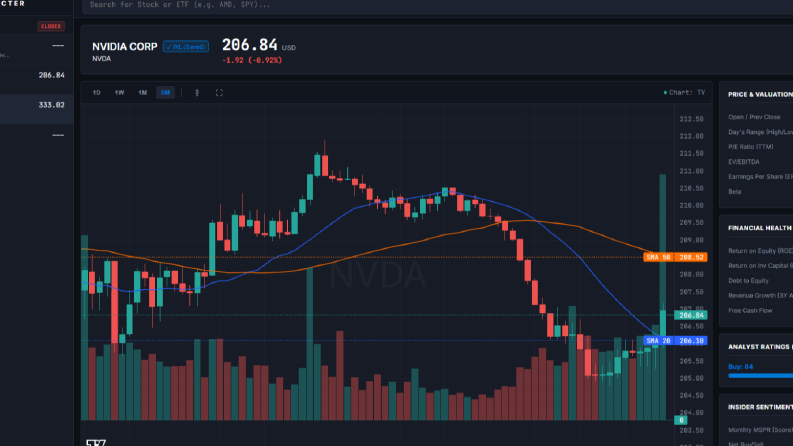This screenshot has width=793, height=446.
Task: Toggle the WL (Saved) watchlist badge
Action: 186,47
